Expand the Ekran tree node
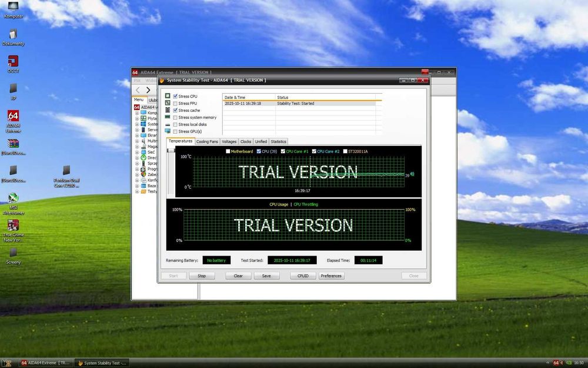This screenshot has width=588, height=368. tap(137, 135)
